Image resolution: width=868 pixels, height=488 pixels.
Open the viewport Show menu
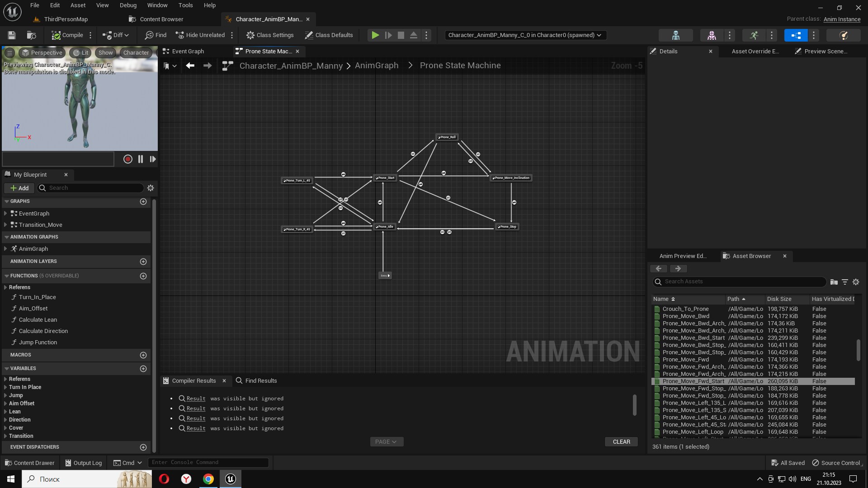pyautogui.click(x=105, y=53)
